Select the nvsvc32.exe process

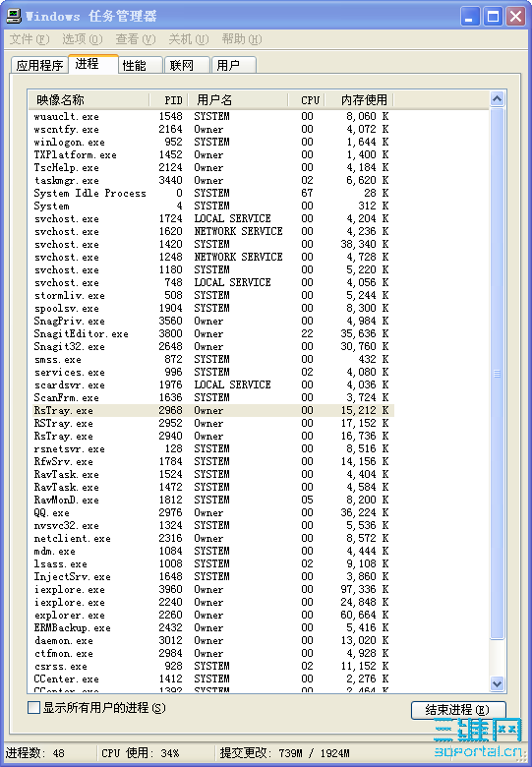213,525
